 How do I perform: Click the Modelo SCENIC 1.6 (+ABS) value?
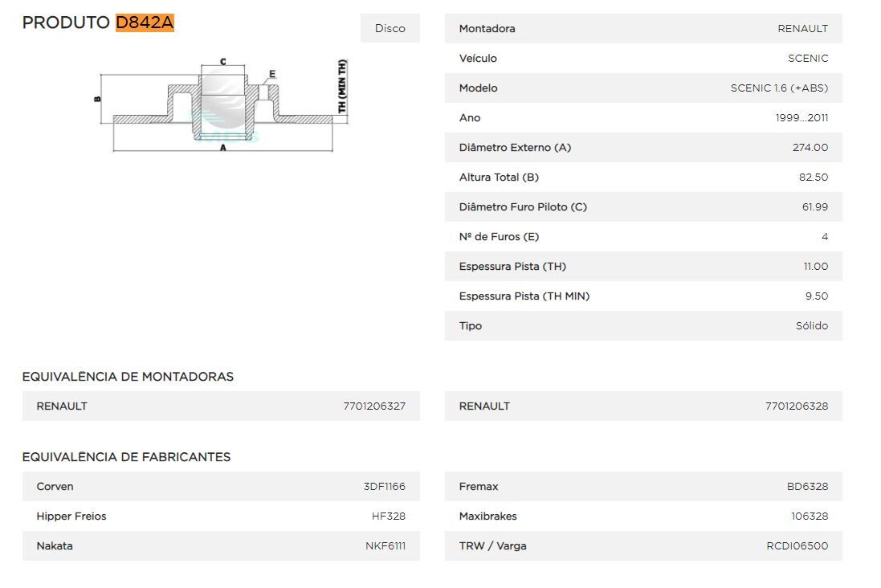[778, 88]
